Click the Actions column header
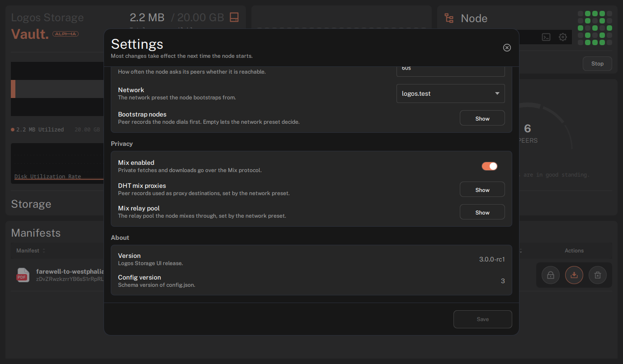The image size is (623, 364). point(574,251)
